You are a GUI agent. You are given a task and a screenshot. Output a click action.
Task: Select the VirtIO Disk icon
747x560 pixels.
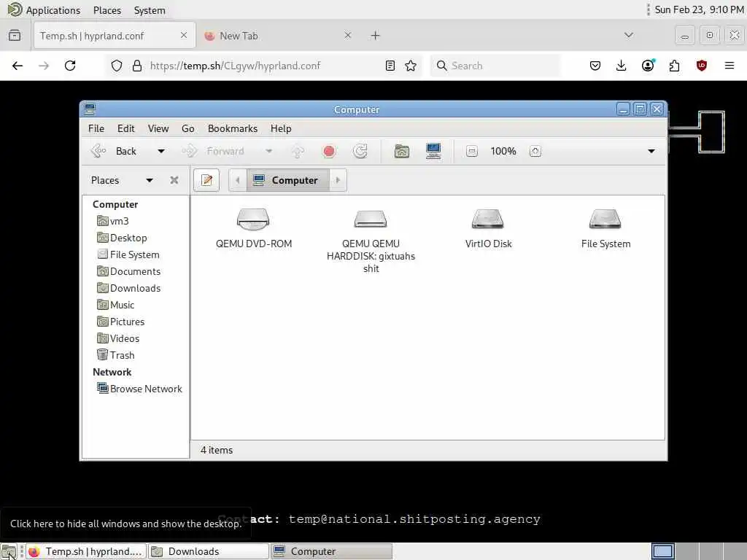[x=488, y=219]
